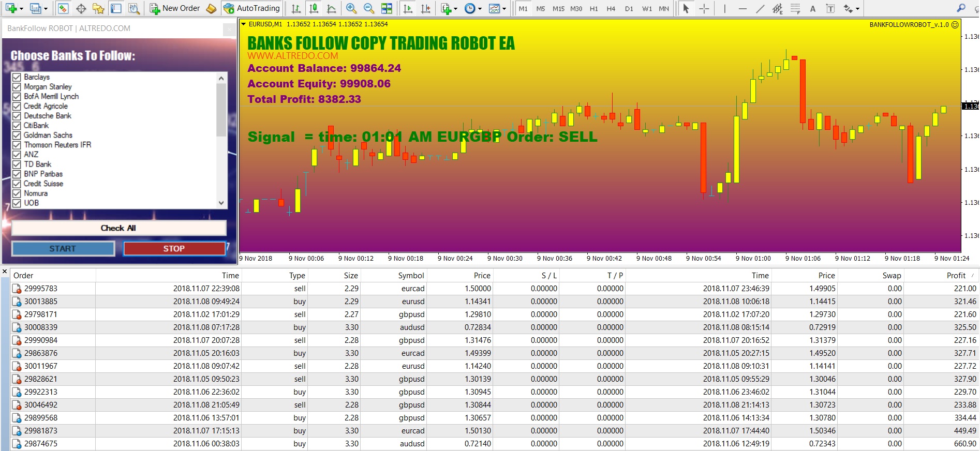Toggle the UOB checkbox
Screen dimensions: 980x451
(x=17, y=203)
